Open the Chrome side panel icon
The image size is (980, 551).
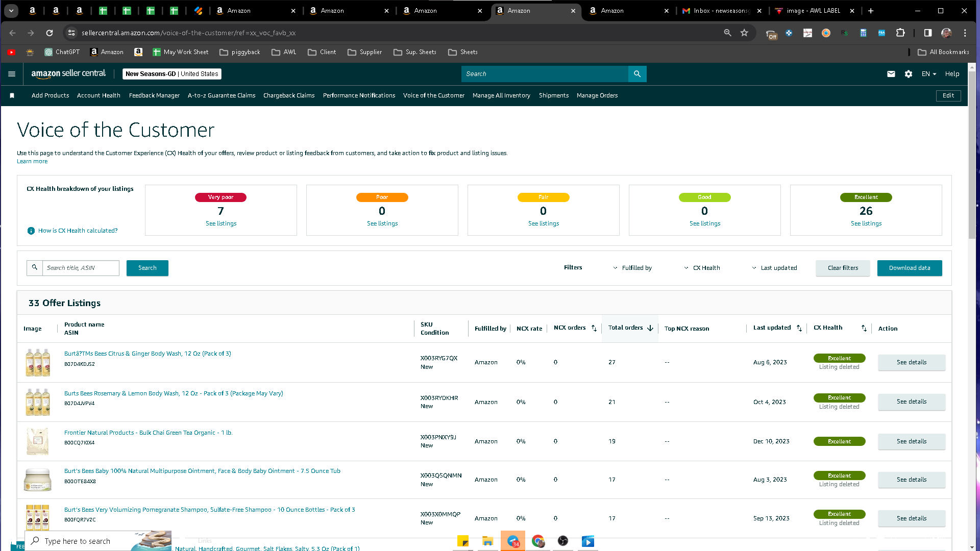(x=928, y=33)
